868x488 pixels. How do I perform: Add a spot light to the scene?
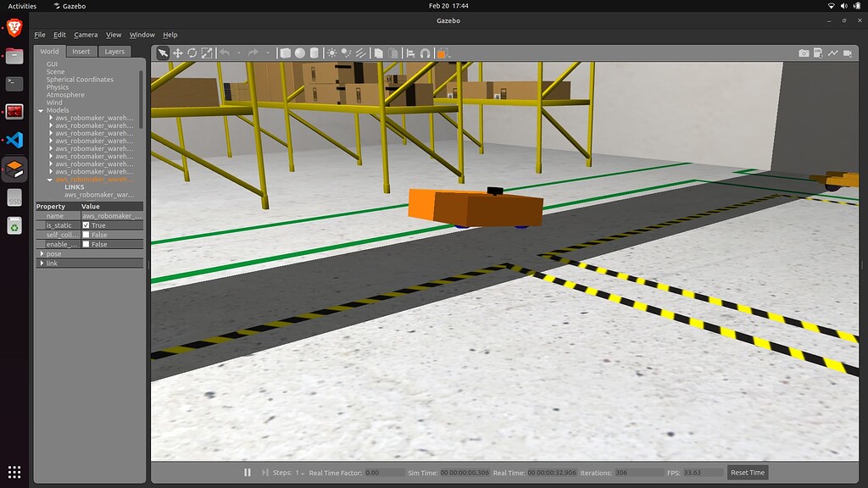(345, 53)
